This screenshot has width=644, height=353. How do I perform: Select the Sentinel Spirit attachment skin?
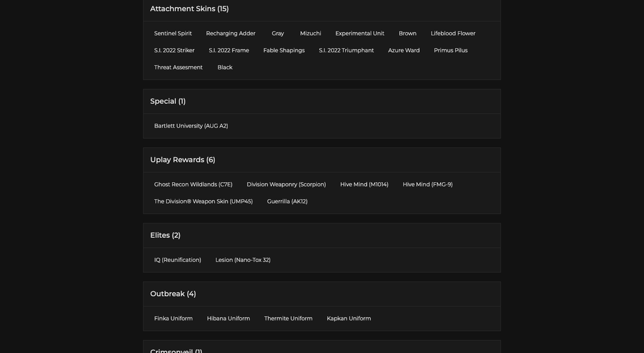[173, 33]
